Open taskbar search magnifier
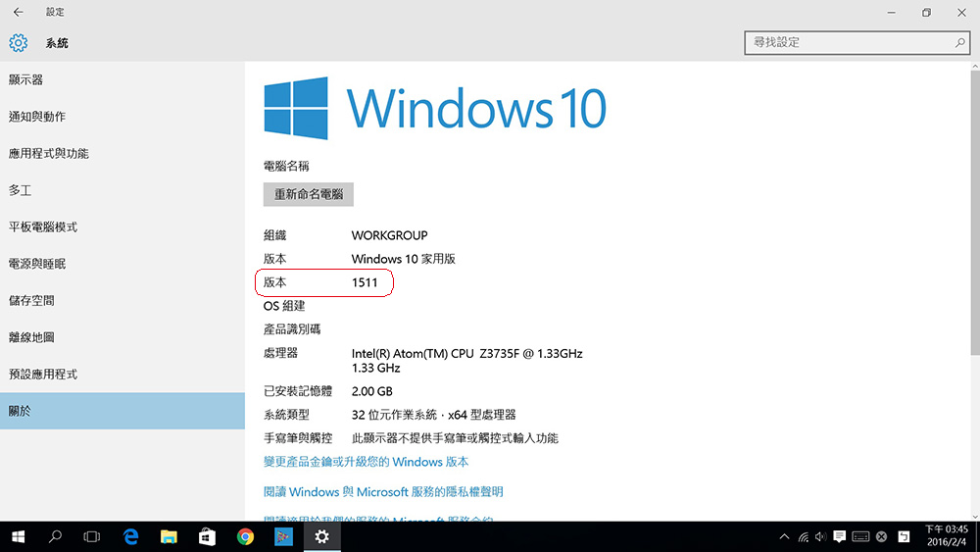 click(55, 536)
